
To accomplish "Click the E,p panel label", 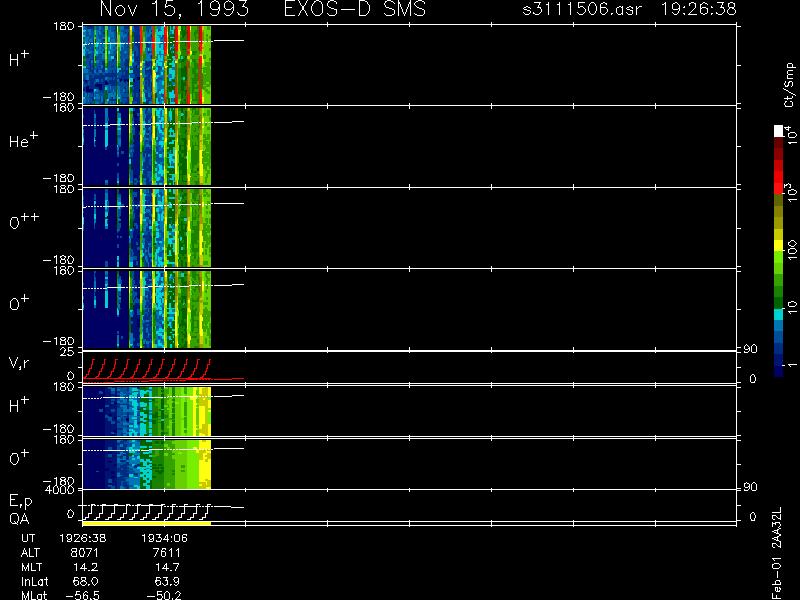I will (x=20, y=502).
